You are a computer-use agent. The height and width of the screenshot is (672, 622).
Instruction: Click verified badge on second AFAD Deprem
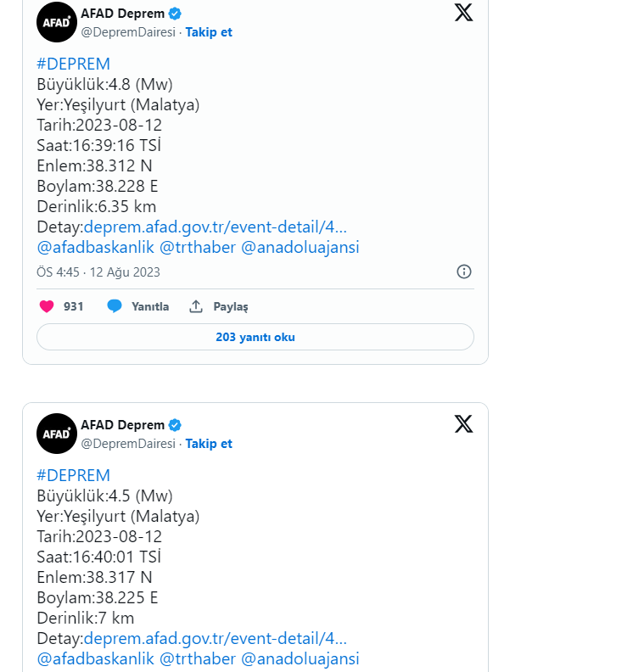pos(175,425)
